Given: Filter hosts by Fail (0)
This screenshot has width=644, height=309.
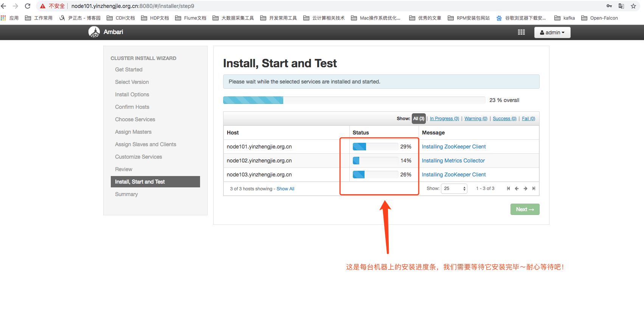Looking at the screenshot, I should (x=528, y=119).
